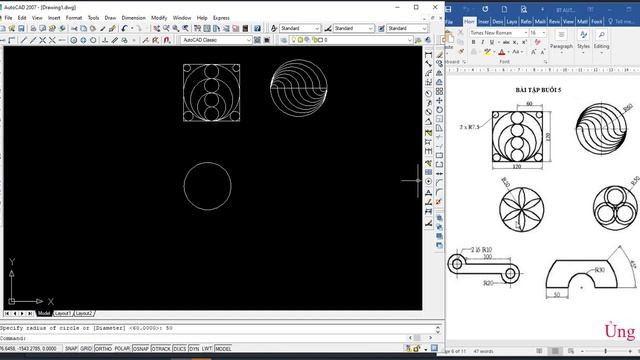Click Word's Clear Formatting icon
The image size is (640, 360).
(538, 42)
